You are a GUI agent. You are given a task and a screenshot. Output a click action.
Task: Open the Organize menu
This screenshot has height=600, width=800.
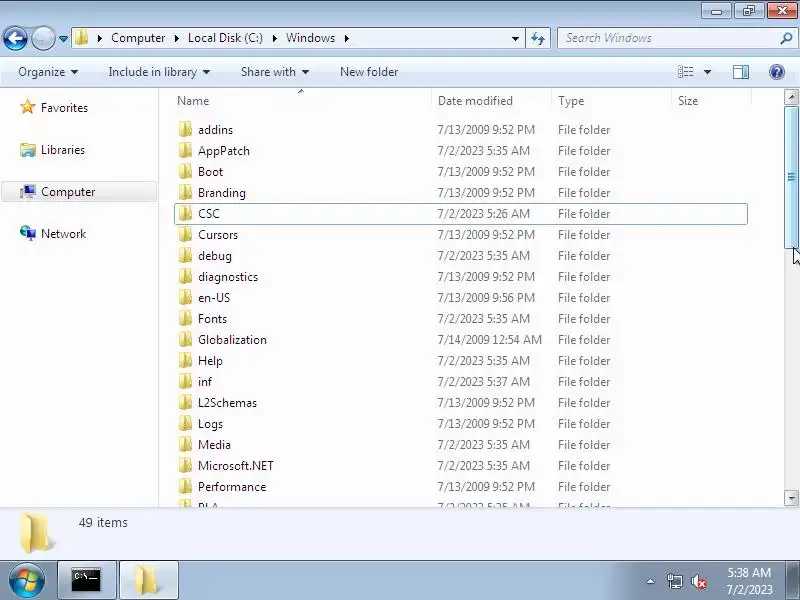[x=48, y=72]
